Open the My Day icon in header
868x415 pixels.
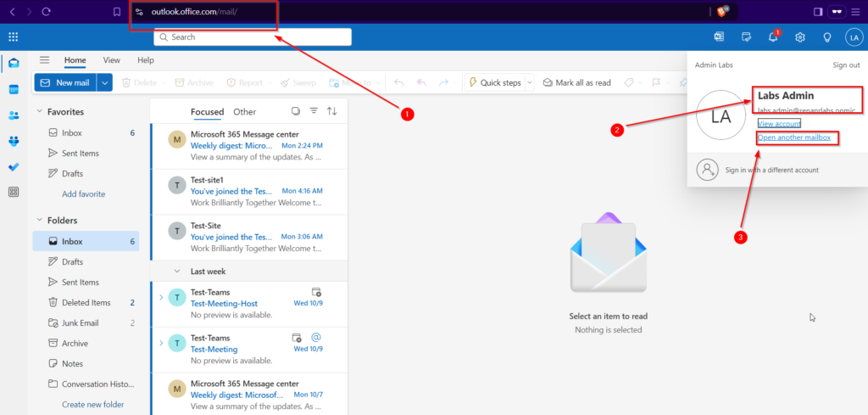tap(746, 37)
